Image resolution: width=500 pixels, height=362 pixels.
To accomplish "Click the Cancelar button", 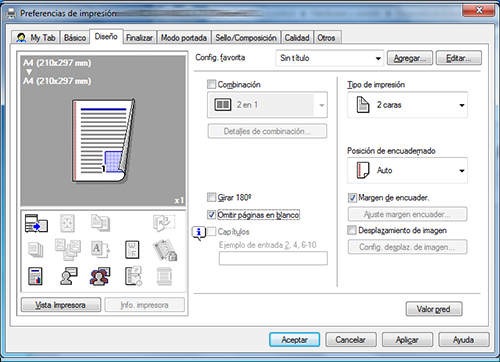I will coord(351,340).
